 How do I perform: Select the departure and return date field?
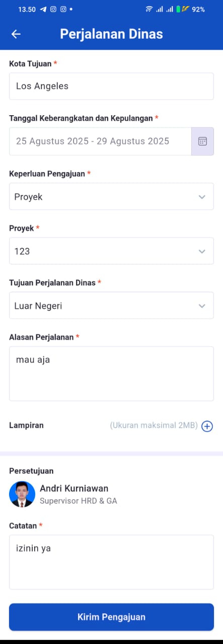(100, 141)
